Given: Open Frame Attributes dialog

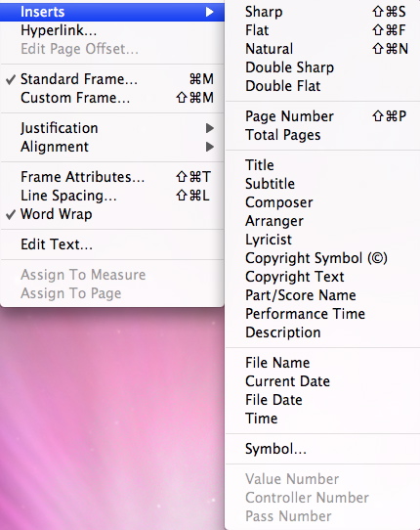Looking at the screenshot, I should pyautogui.click(x=112, y=177).
